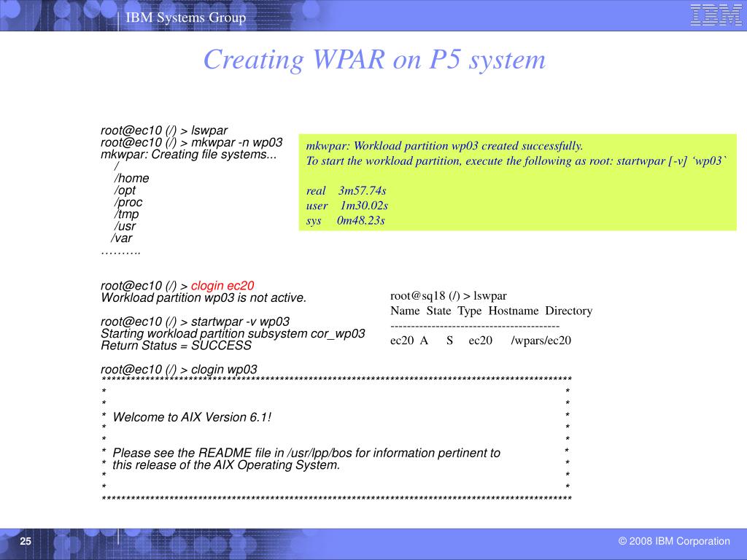Click the "Name State Type Hostname Directory" header row
The image size is (747, 560).
point(491,311)
